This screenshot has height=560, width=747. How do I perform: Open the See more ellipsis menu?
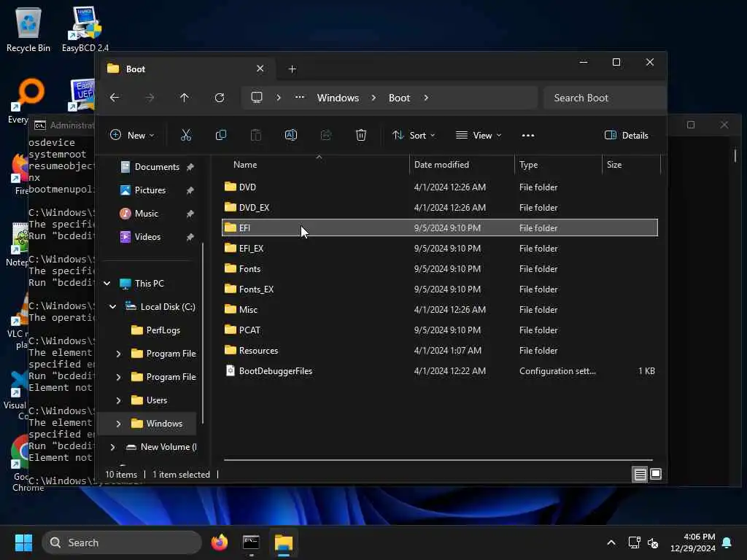[x=528, y=136]
